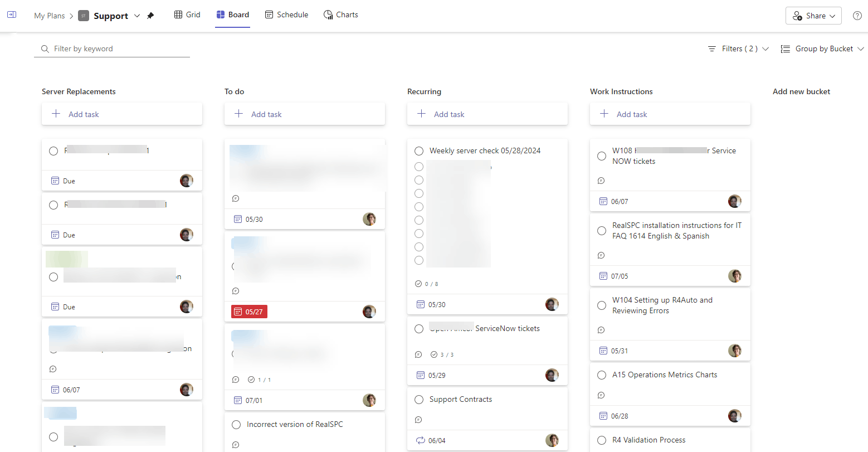This screenshot has width=868, height=452.
Task: Click the assignee avatar on A15 Operations Metrics Charts
Action: 735,416
